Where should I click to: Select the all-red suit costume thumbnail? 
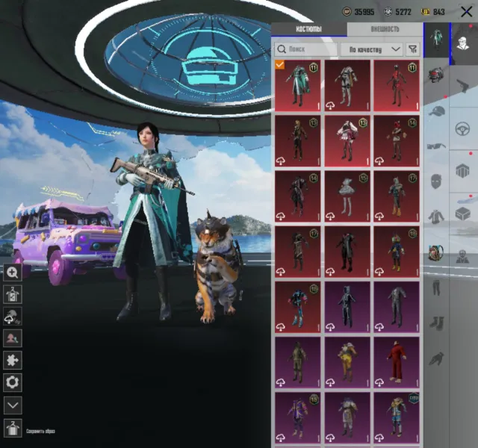click(x=397, y=362)
